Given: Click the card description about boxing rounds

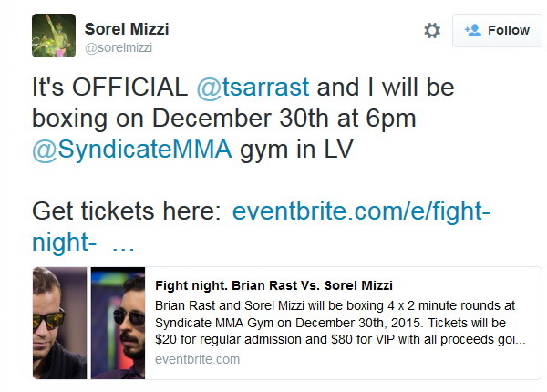Looking at the screenshot, I should [340, 323].
